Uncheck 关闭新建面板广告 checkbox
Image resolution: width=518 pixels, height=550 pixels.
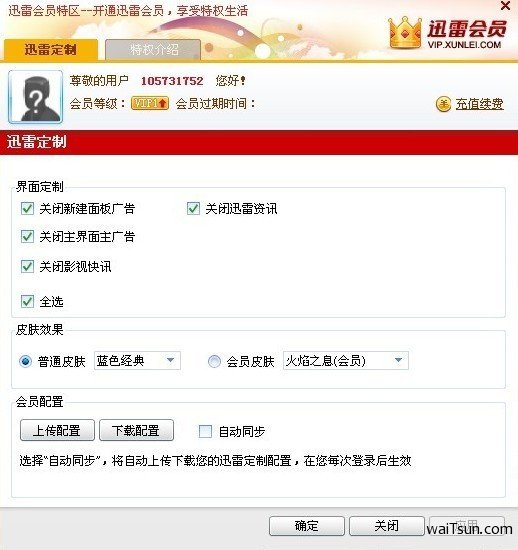[27, 208]
